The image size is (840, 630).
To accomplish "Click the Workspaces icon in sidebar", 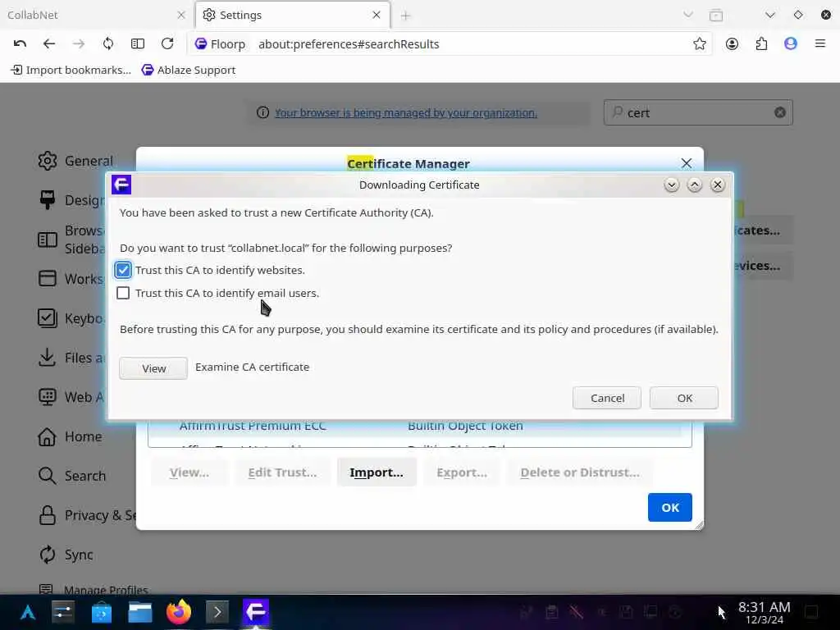I will [47, 279].
